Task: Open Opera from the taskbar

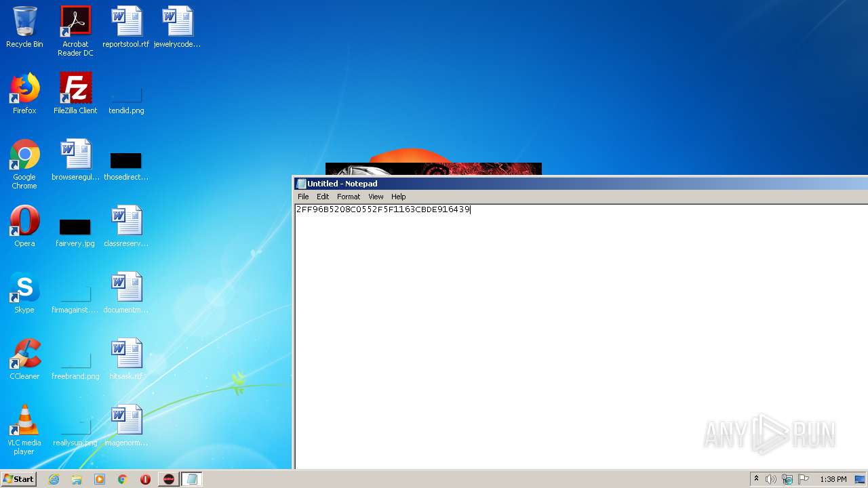Action: tap(145, 479)
